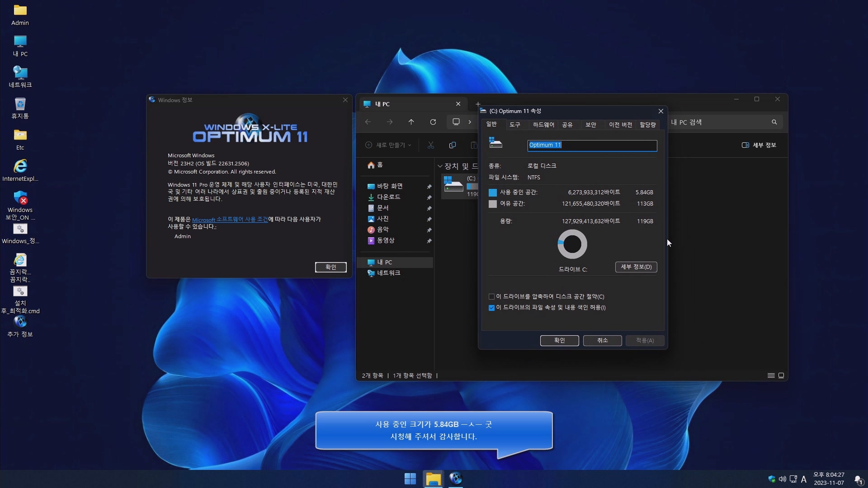Open the New item dropdown
The height and width of the screenshot is (488, 868).
click(388, 145)
